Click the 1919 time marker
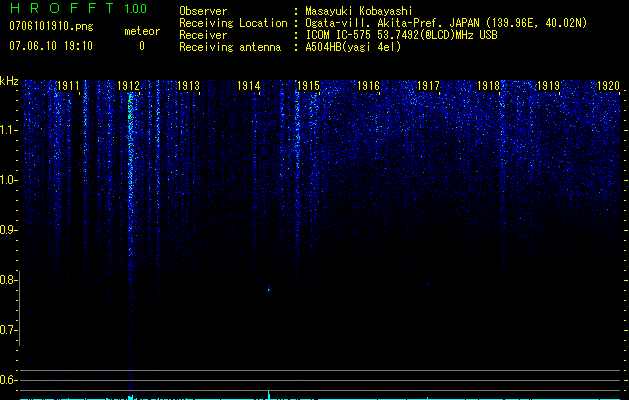Screen dimensions: 629x400 [548, 85]
